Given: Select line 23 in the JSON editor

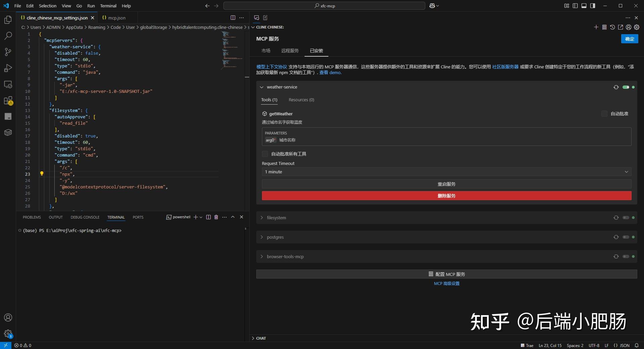Looking at the screenshot, I should (28, 174).
